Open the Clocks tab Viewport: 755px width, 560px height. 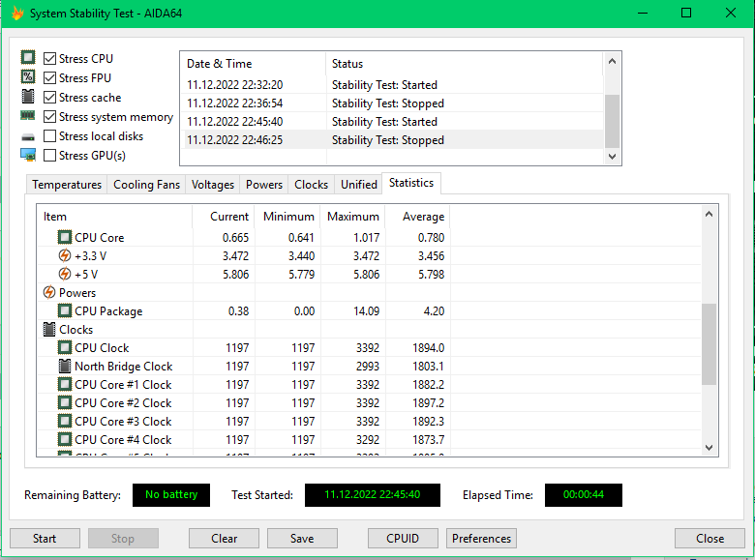click(311, 185)
